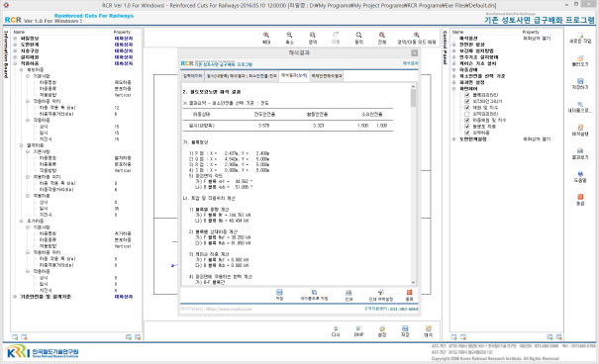Open the 전체안전해석결과 tab
Screen dimensions: 599x364
tap(327, 76)
